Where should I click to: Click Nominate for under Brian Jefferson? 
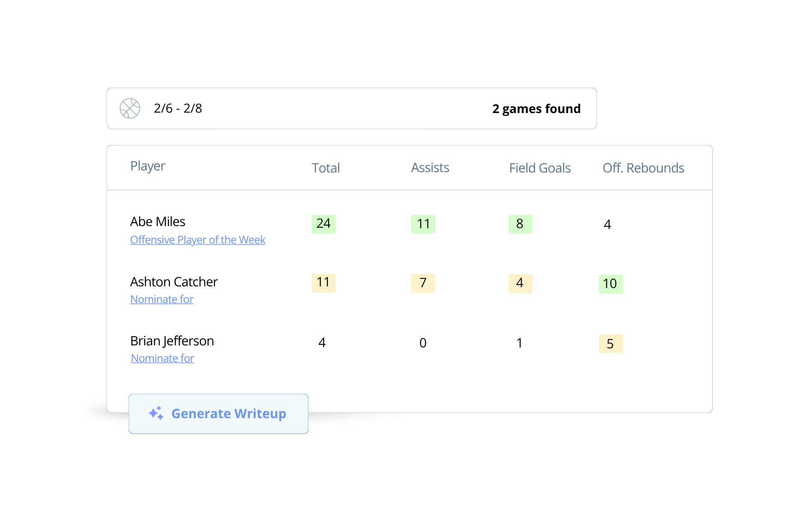[163, 358]
